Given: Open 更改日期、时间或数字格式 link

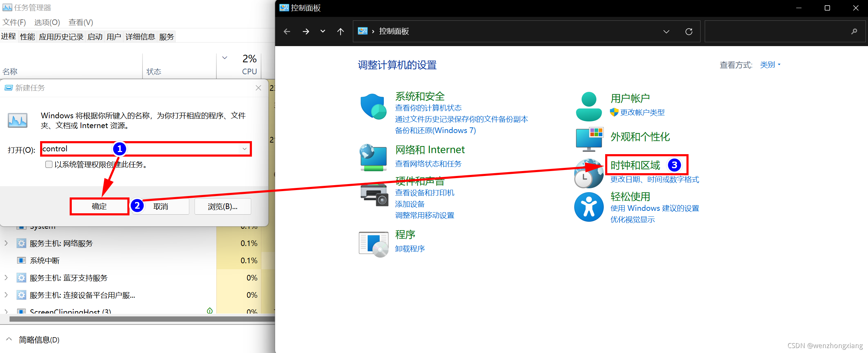Looking at the screenshot, I should click(x=654, y=179).
